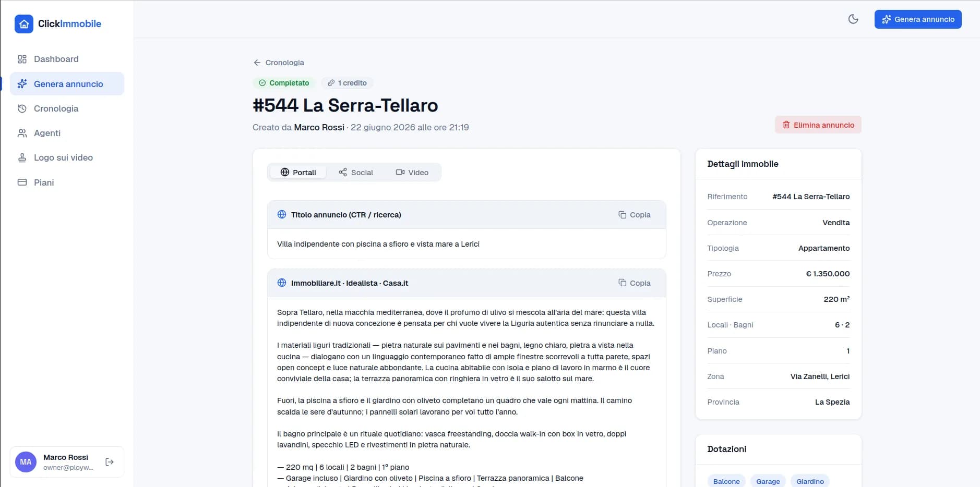Select Genera annuncio in the sidebar
The height and width of the screenshot is (487, 980).
pos(67,84)
